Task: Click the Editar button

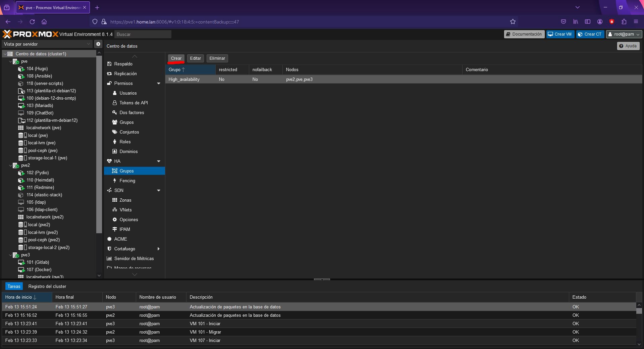Action: tap(196, 58)
